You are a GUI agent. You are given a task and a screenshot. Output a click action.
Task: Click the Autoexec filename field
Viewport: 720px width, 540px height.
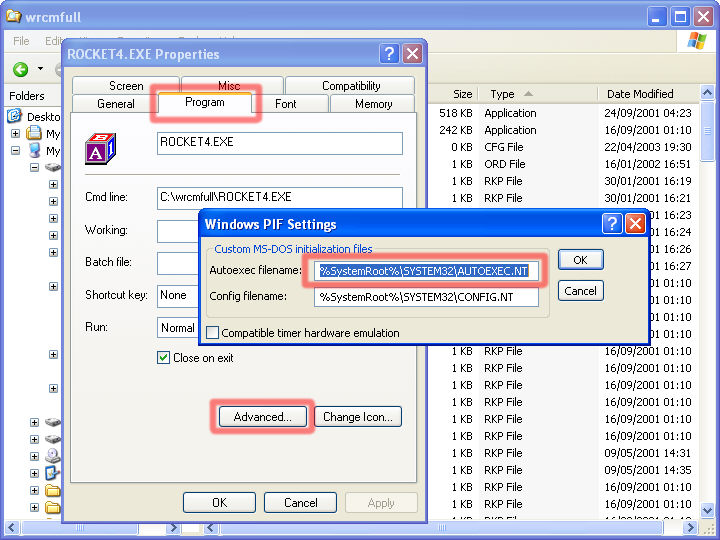tap(426, 271)
